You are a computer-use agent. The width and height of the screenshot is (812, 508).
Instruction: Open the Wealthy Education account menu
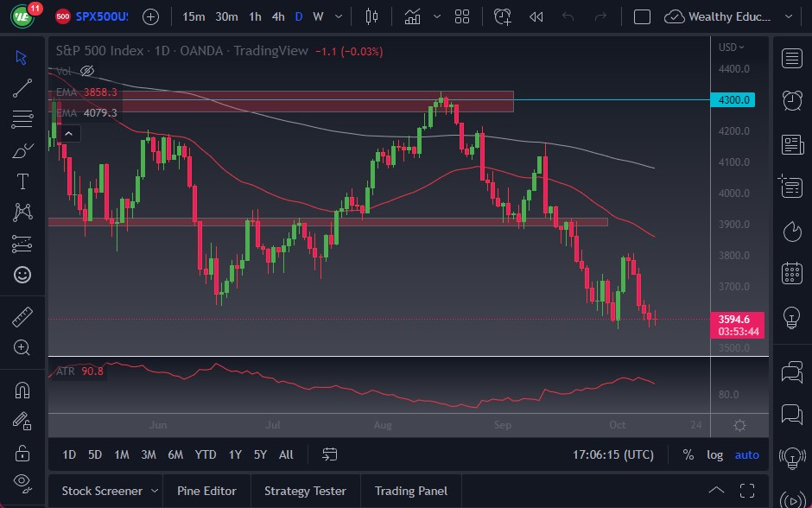(x=730, y=16)
